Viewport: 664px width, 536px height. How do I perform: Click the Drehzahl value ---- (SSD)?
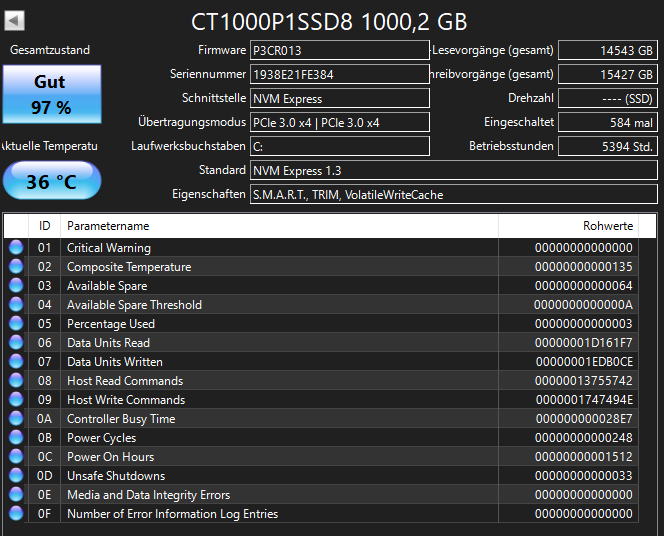pyautogui.click(x=608, y=98)
